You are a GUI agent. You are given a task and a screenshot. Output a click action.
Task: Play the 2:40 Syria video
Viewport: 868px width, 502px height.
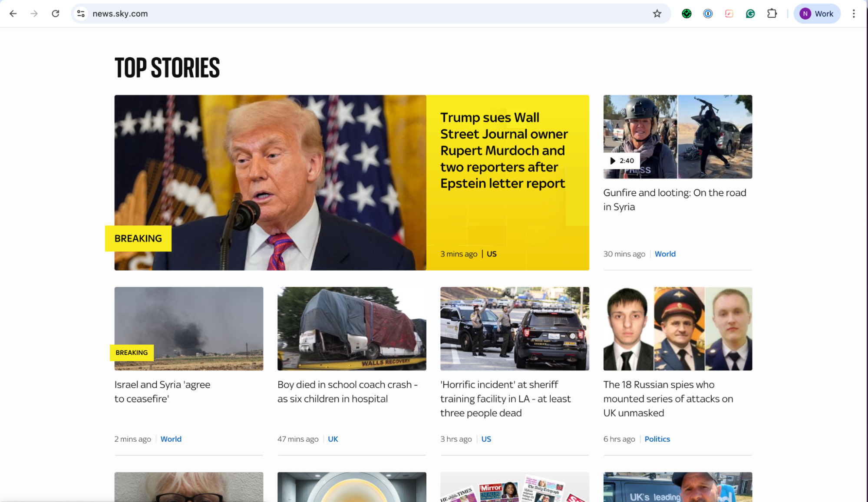point(621,161)
